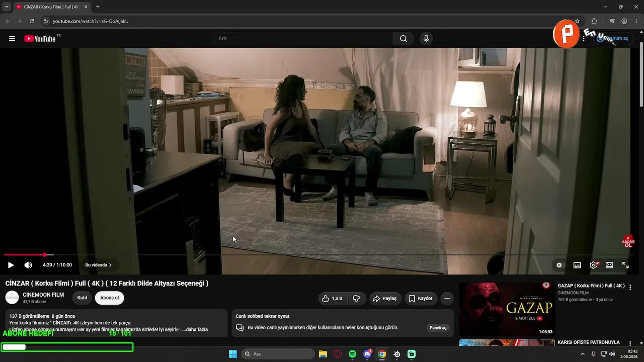Click the YouTube search magnifier button

pyautogui.click(x=404, y=39)
